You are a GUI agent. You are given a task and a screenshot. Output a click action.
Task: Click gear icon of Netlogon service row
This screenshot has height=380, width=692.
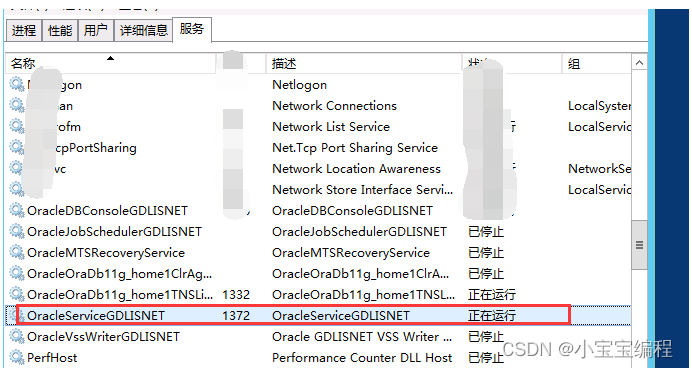(x=17, y=84)
